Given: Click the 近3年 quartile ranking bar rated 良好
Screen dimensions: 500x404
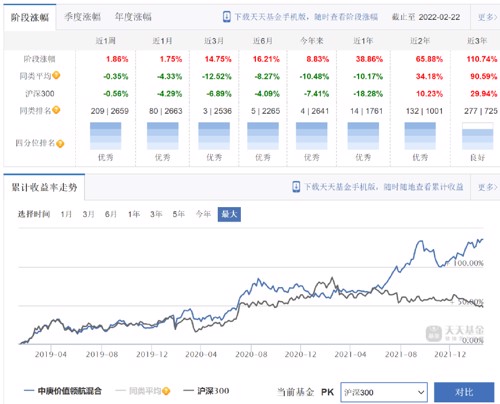Looking at the screenshot, I should coord(477,136).
